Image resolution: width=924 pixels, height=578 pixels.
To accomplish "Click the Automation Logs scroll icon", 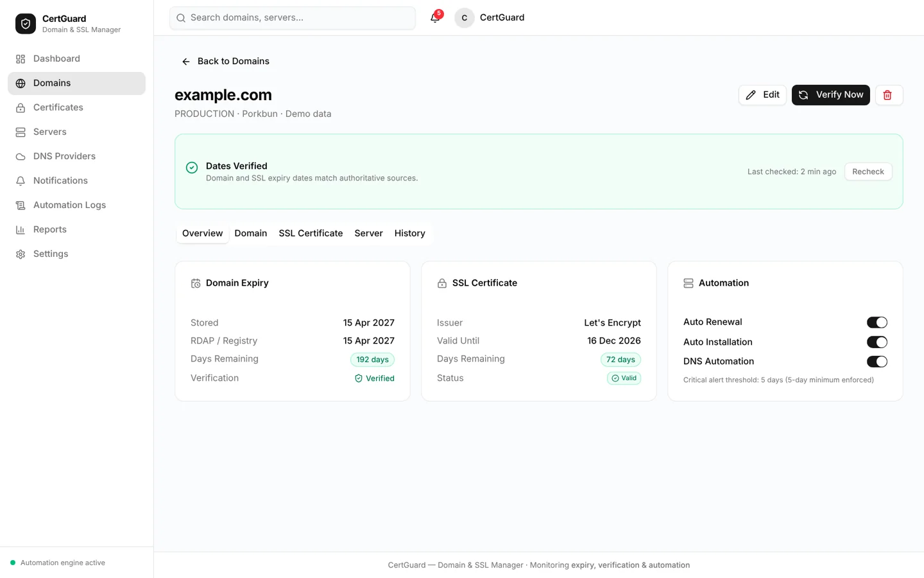I will pos(21,206).
